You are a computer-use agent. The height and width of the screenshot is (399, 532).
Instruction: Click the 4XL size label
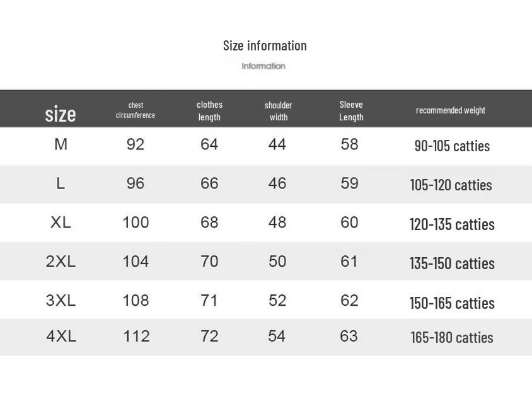pyautogui.click(x=61, y=337)
